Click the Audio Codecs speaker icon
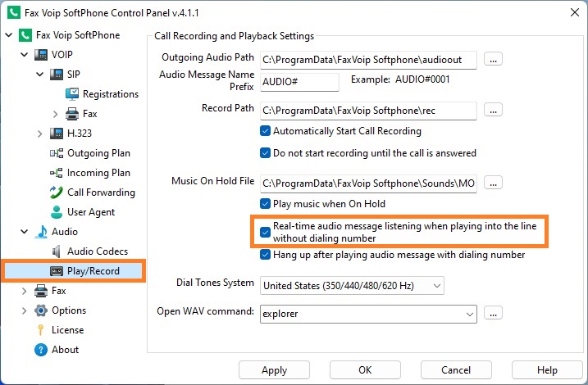Image resolution: width=588 pixels, height=385 pixels. [57, 251]
